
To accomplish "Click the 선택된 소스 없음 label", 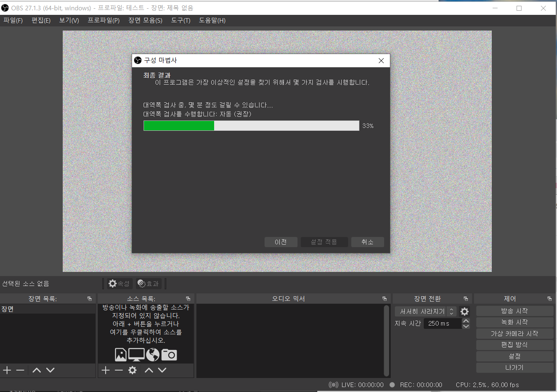I will coord(26,283).
